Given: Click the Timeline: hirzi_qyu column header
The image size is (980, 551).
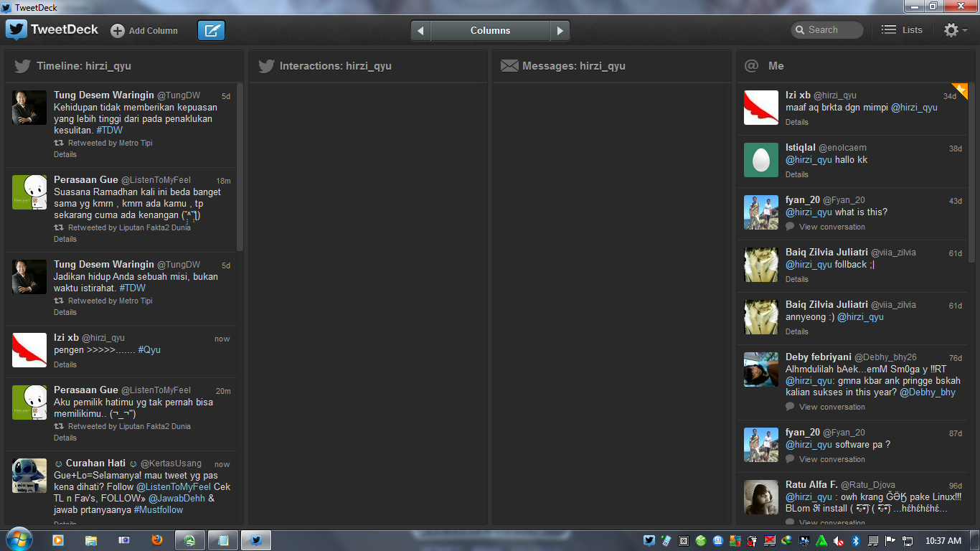Looking at the screenshot, I should pos(124,66).
